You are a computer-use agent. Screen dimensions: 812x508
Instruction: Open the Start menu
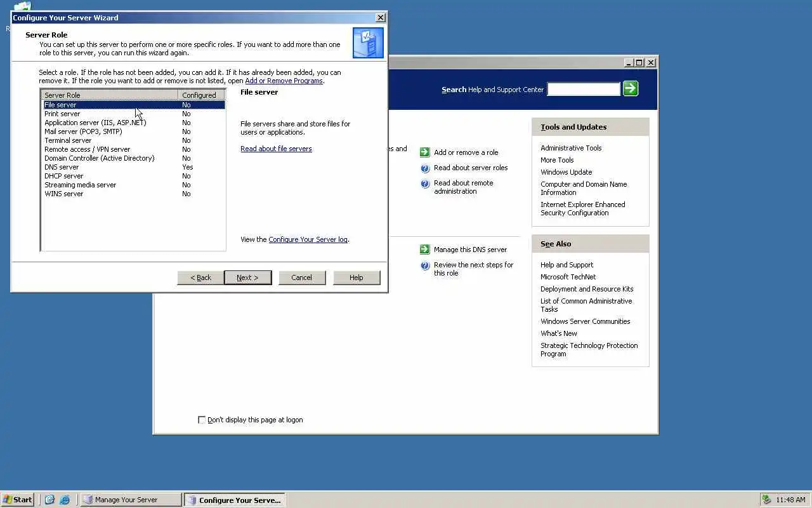pyautogui.click(x=18, y=500)
